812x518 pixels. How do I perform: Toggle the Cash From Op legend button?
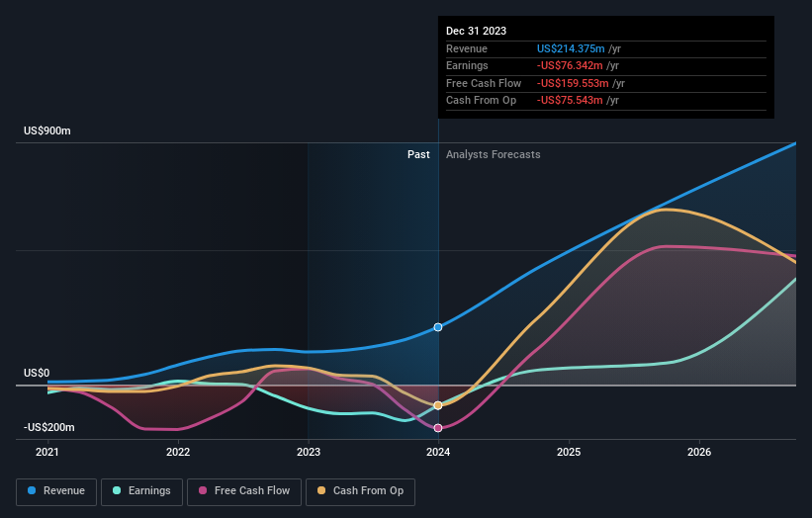pyautogui.click(x=360, y=491)
